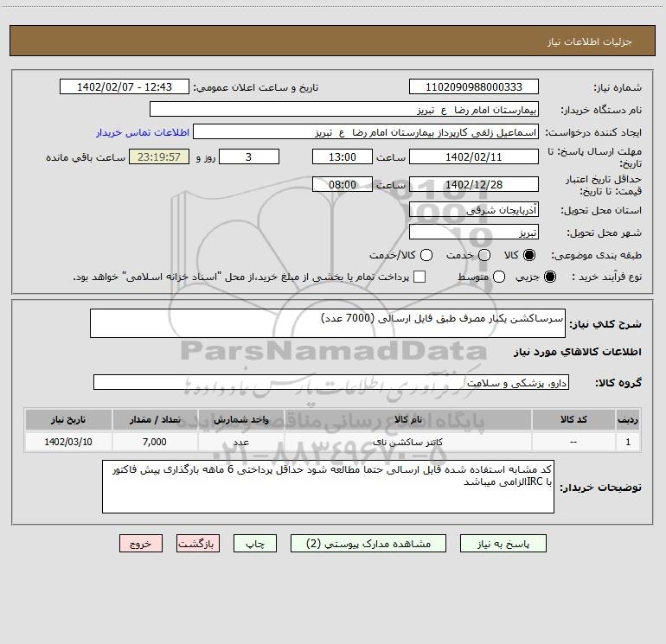Click the response deadline date 1402/02/11
Image resolution: width=666 pixels, height=644 pixels.
click(474, 156)
